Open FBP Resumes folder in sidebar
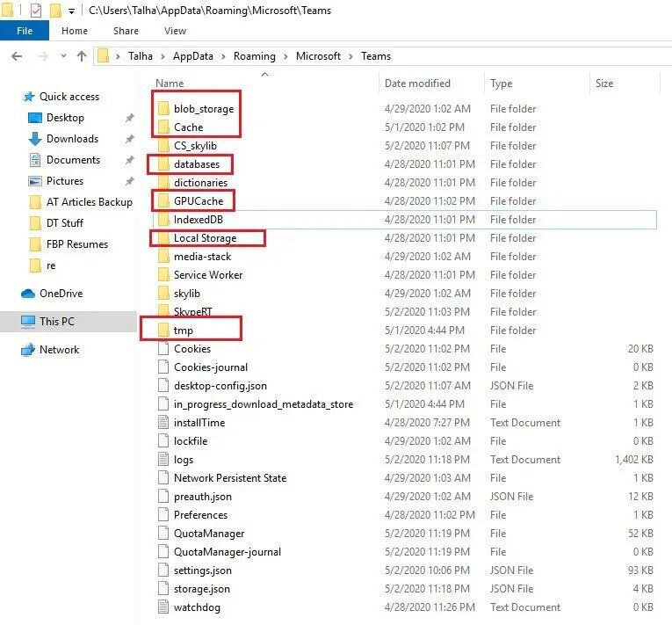This screenshot has width=672, height=625. [x=77, y=243]
